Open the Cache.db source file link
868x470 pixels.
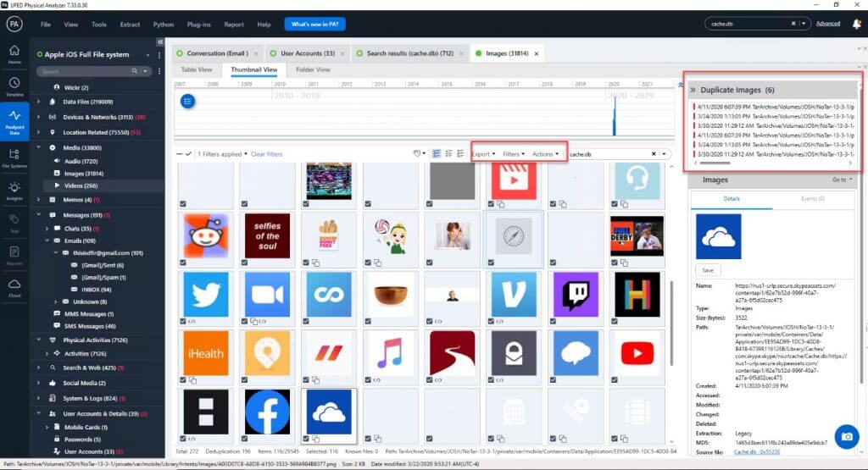[757, 451]
